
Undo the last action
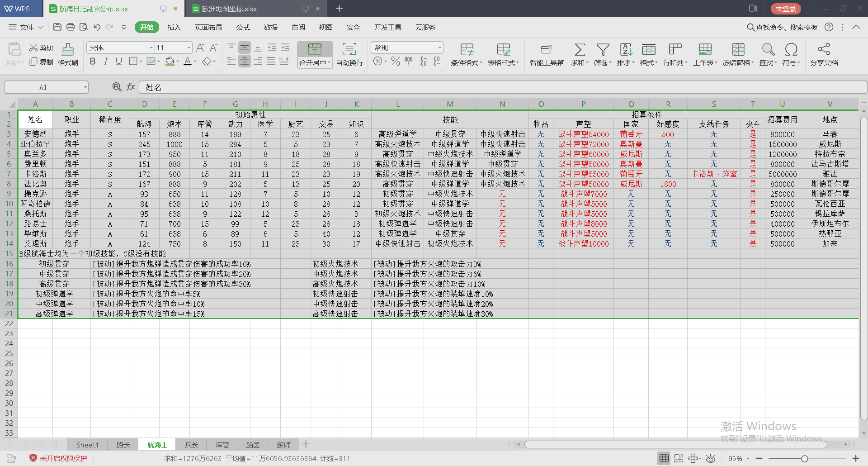tap(97, 27)
